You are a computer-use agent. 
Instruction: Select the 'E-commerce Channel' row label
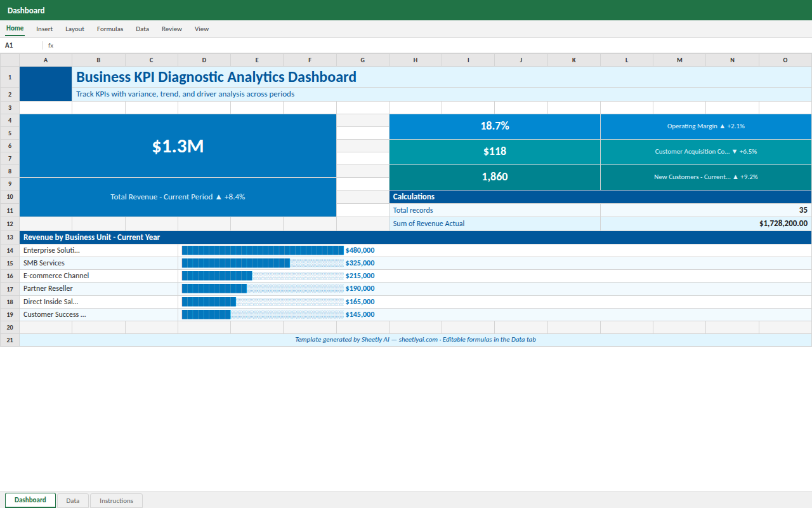click(x=99, y=276)
